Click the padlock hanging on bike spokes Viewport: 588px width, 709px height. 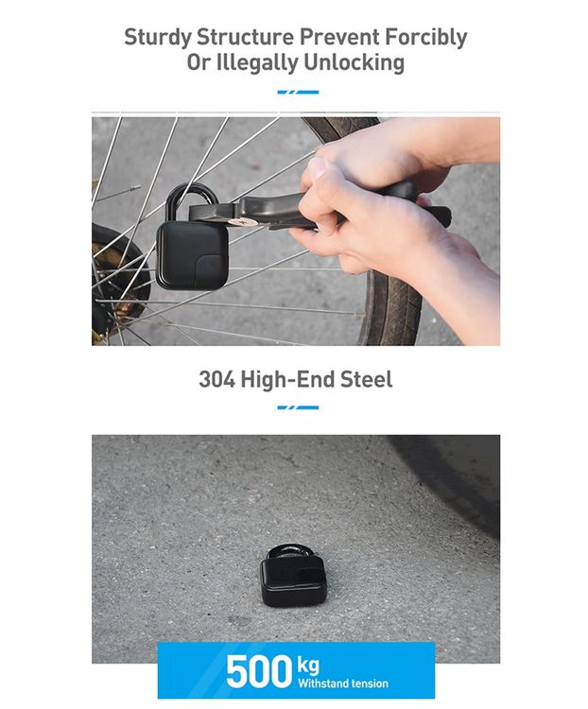pyautogui.click(x=192, y=237)
